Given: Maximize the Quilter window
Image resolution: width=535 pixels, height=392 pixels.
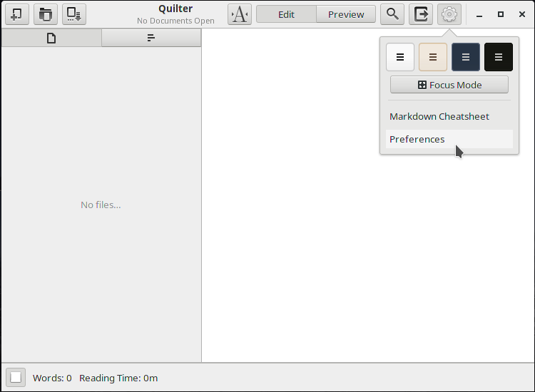Looking at the screenshot, I should pyautogui.click(x=501, y=14).
